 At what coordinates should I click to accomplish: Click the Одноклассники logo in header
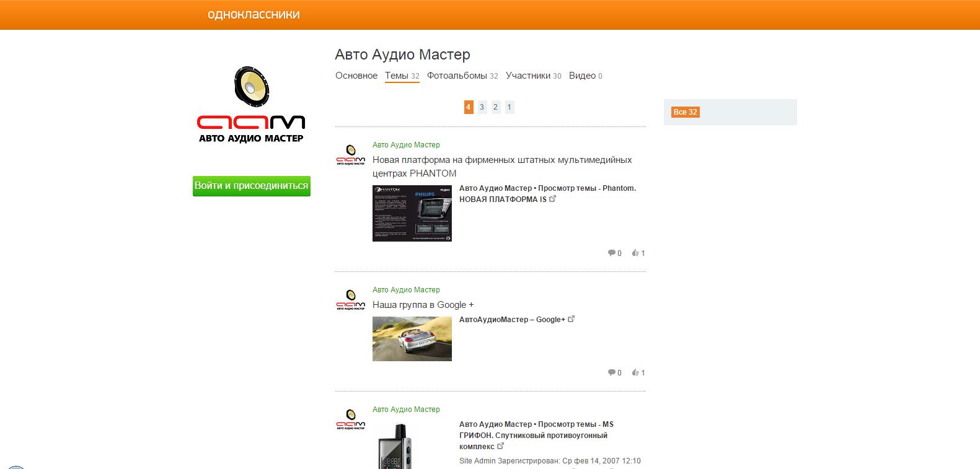(x=254, y=14)
